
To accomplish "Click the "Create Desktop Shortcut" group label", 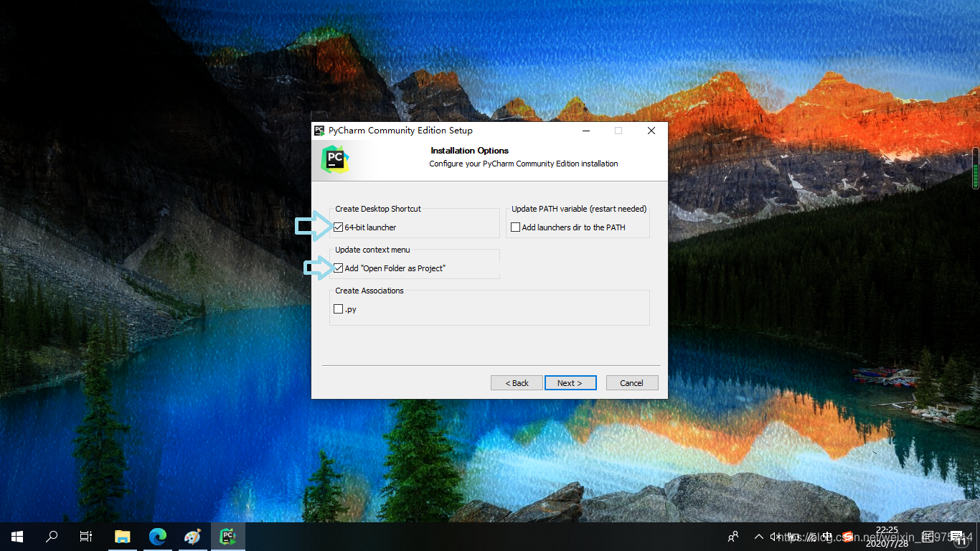I will pyautogui.click(x=378, y=209).
